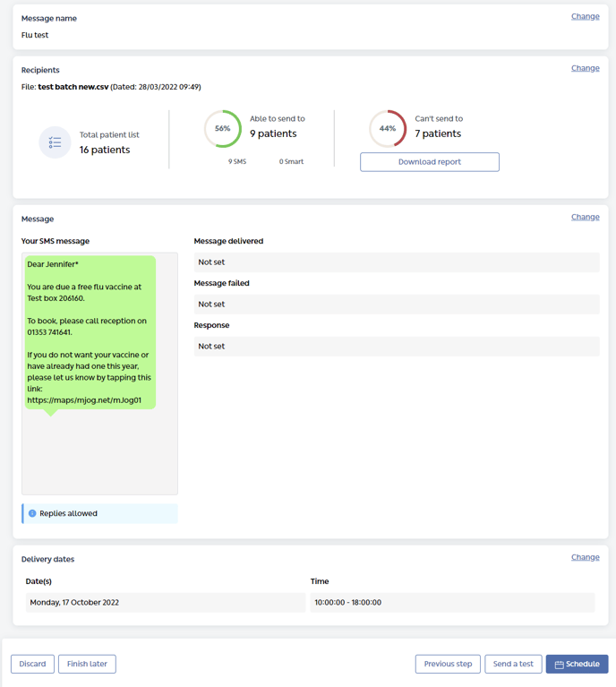
Task: Select the Message failed Not set field
Action: pos(396,305)
